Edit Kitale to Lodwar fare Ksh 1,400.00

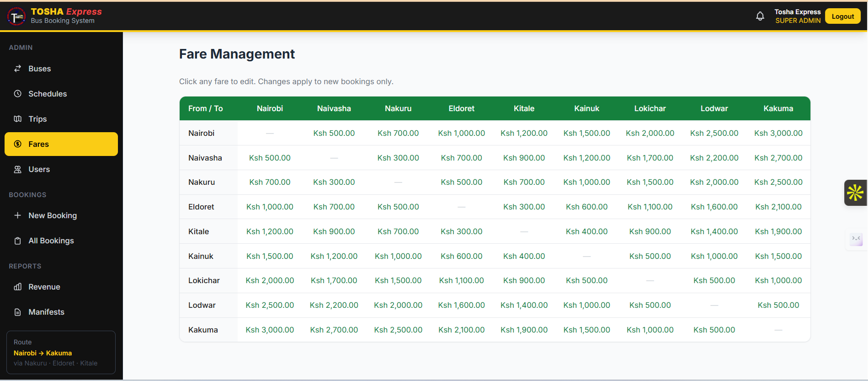(714, 231)
